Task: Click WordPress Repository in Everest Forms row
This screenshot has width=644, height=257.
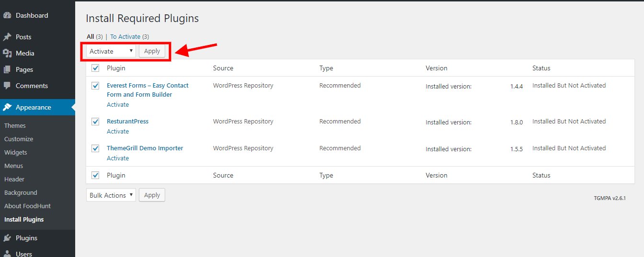Action: pos(243,85)
